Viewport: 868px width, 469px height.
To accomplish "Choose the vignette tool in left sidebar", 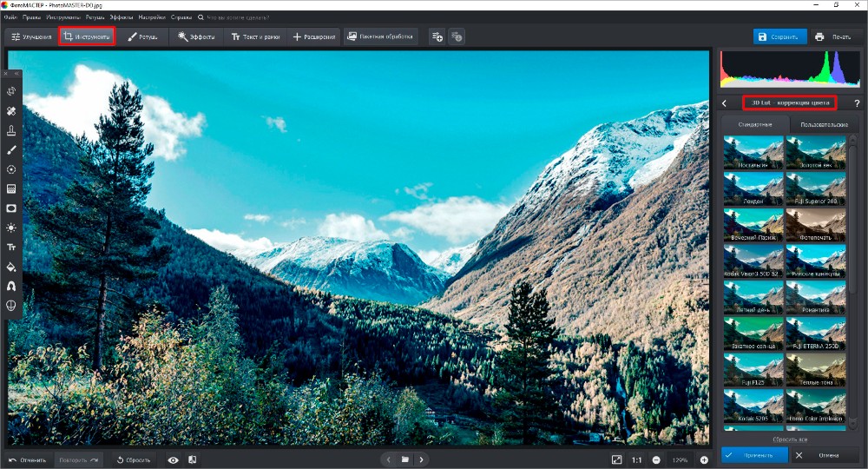I will (11, 208).
